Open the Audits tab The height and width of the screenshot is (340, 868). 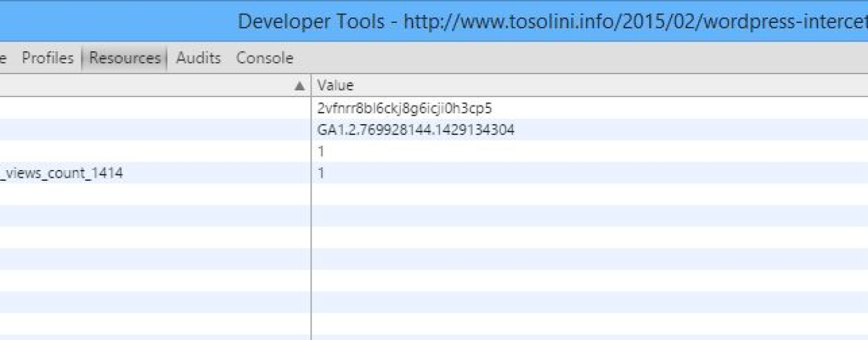pyautogui.click(x=198, y=58)
